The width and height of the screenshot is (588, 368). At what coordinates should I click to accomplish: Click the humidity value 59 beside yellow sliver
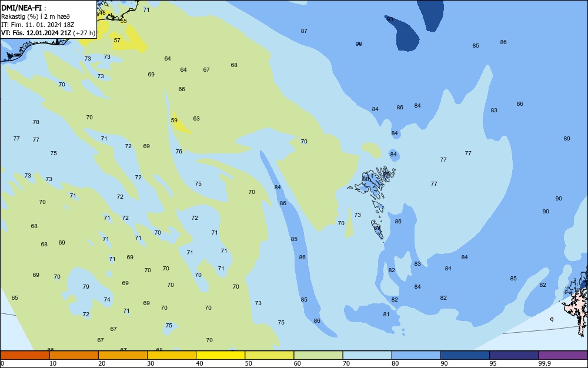click(174, 121)
